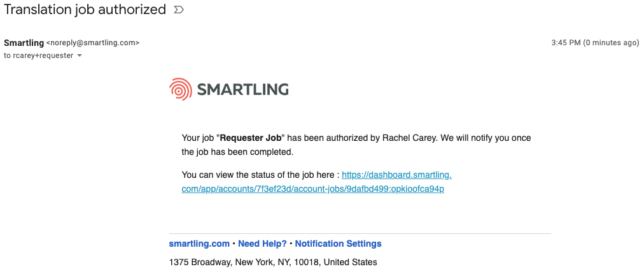This screenshot has width=644, height=276.
Task: Click the subject Translation job authorized
Action: pyautogui.click(x=85, y=10)
